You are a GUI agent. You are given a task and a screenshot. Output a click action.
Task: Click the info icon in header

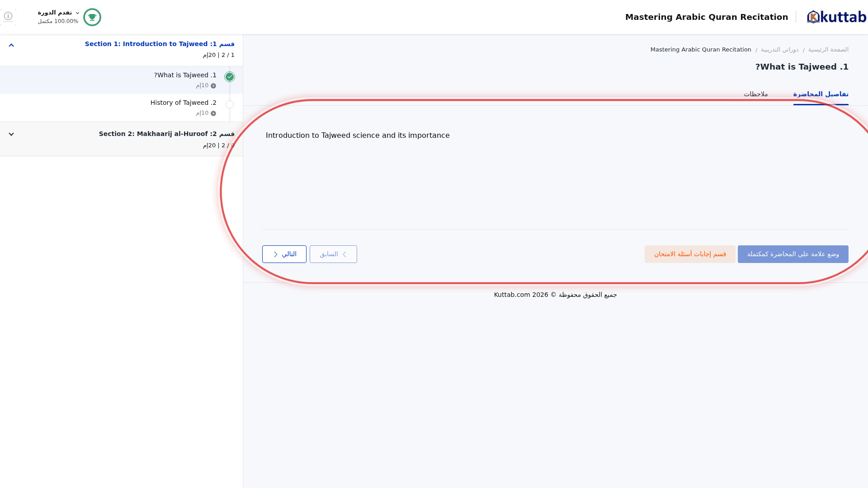8,17
